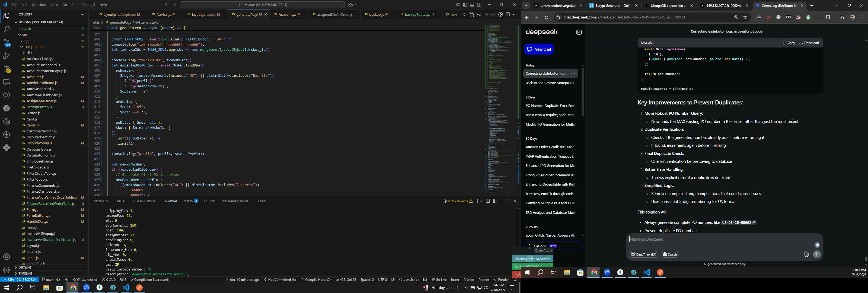Click the Chrome address bar URL
Image resolution: width=868 pixels, height=293 pixels.
(x=624, y=18)
